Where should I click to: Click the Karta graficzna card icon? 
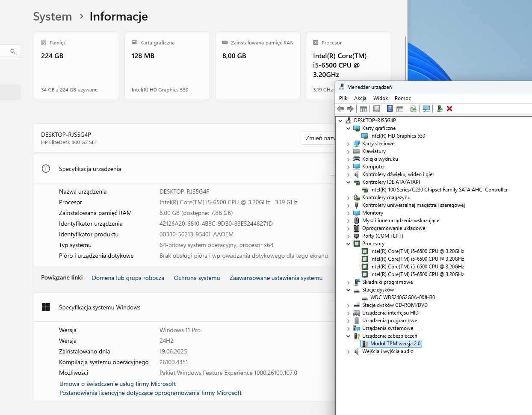point(134,43)
